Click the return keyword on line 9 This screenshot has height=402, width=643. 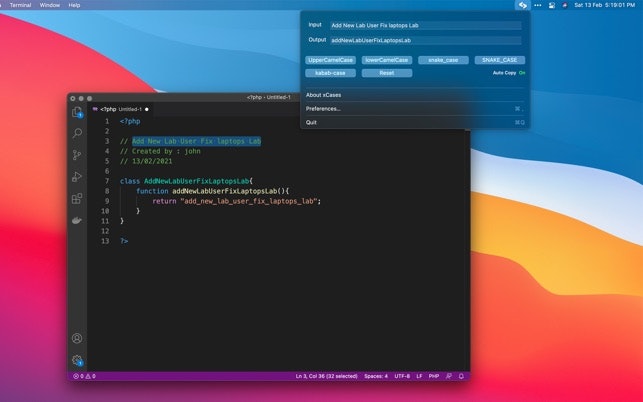click(164, 201)
